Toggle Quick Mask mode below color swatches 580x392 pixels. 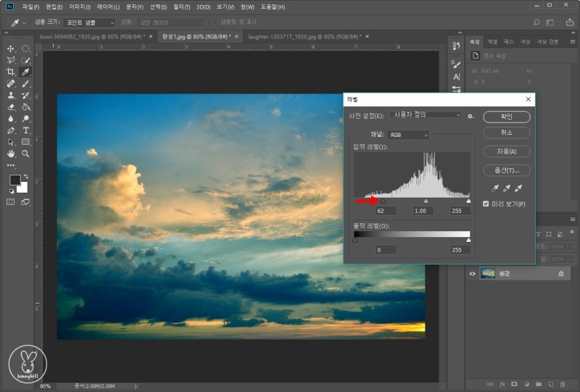pos(11,202)
